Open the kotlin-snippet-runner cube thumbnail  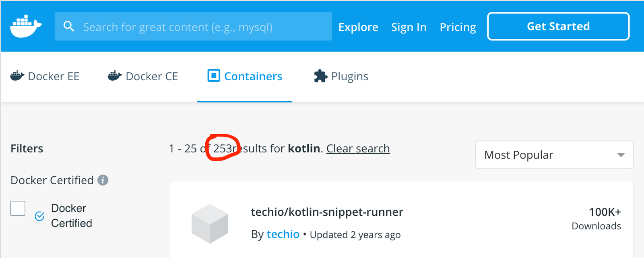pyautogui.click(x=210, y=224)
